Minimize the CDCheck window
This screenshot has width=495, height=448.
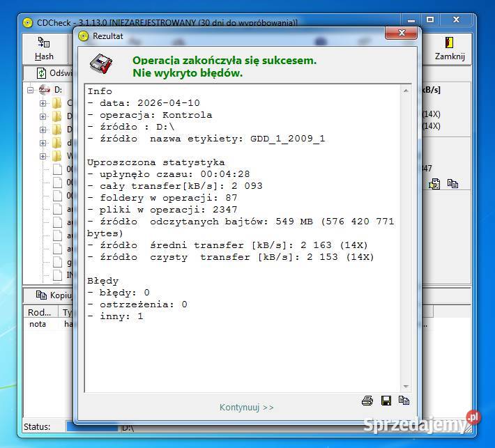pyautogui.click(x=411, y=20)
